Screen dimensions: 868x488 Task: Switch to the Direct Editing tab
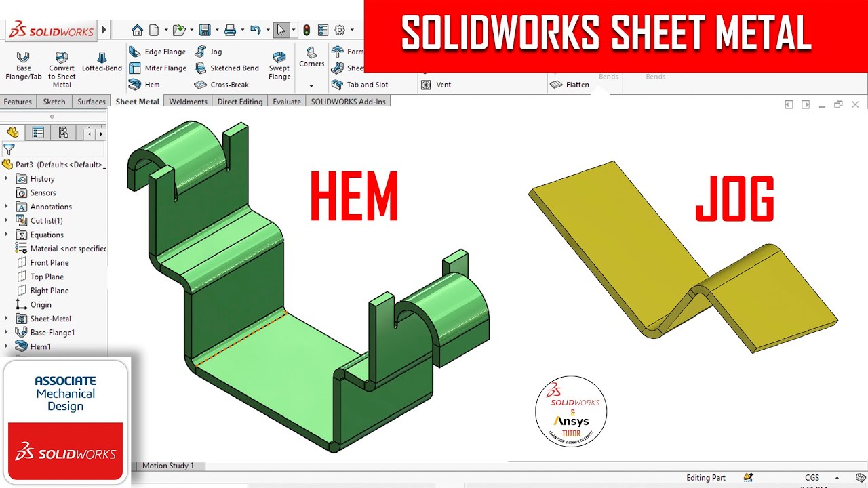[240, 102]
